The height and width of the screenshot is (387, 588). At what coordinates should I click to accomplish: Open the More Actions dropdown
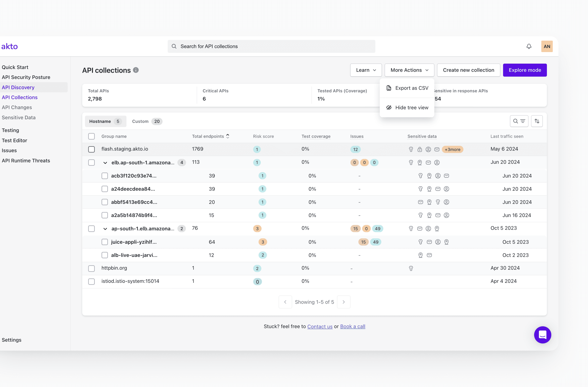pos(409,70)
